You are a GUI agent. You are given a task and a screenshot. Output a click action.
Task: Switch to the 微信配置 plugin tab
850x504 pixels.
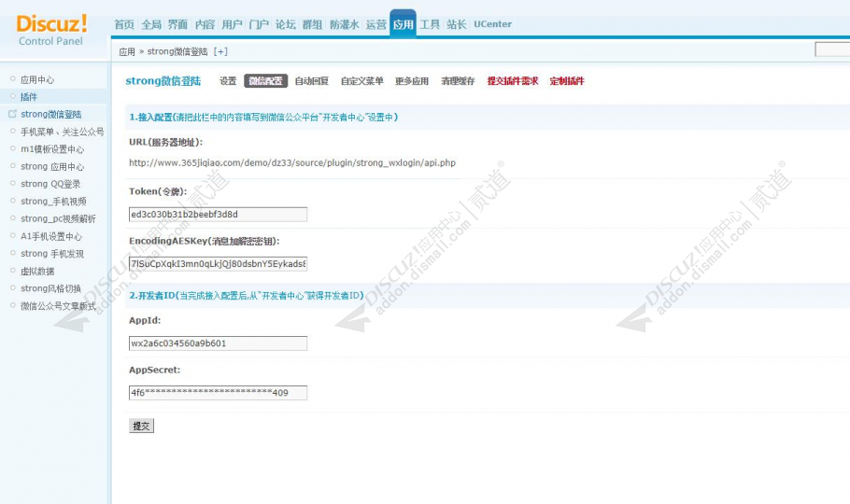(x=265, y=81)
